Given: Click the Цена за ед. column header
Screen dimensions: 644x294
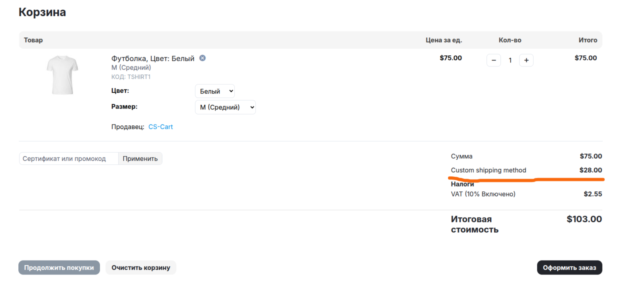Looking at the screenshot, I should coord(444,40).
